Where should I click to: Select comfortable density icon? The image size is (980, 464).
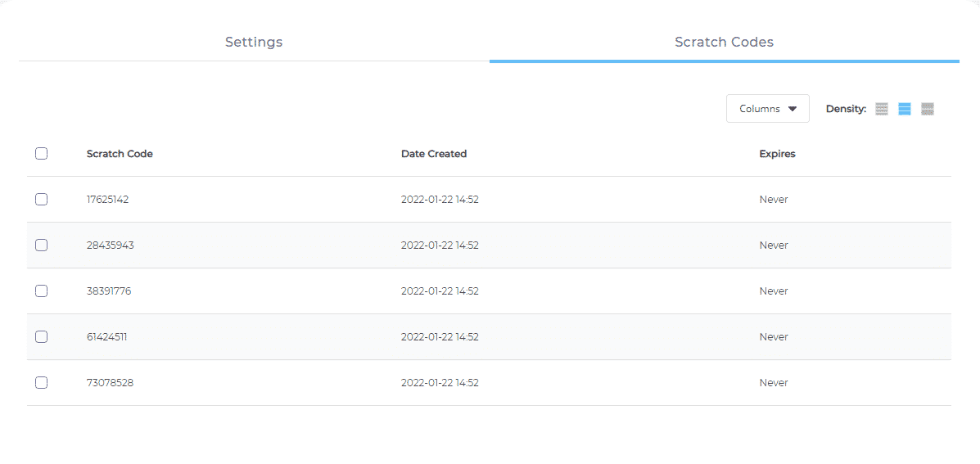[928, 109]
